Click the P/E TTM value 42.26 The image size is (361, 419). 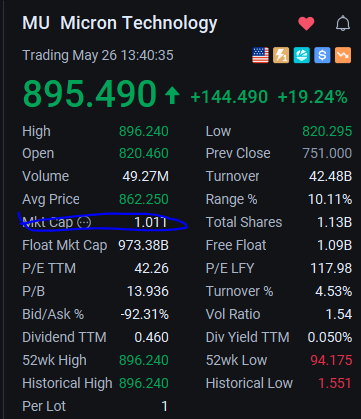(152, 268)
